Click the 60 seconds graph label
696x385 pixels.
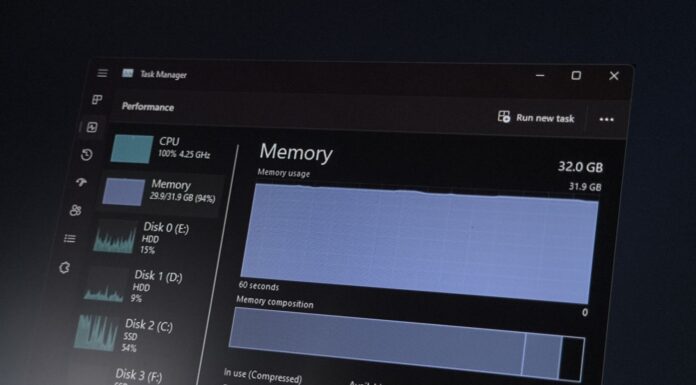[259, 286]
